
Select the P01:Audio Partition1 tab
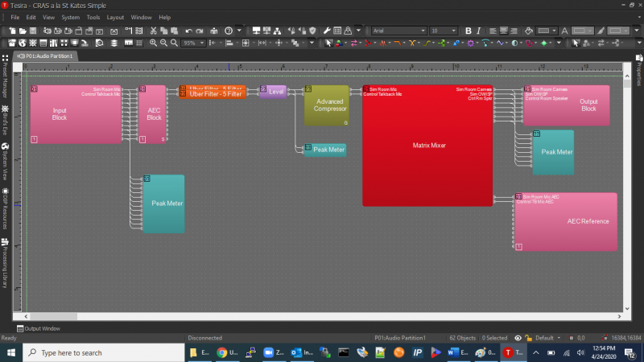tap(46, 56)
